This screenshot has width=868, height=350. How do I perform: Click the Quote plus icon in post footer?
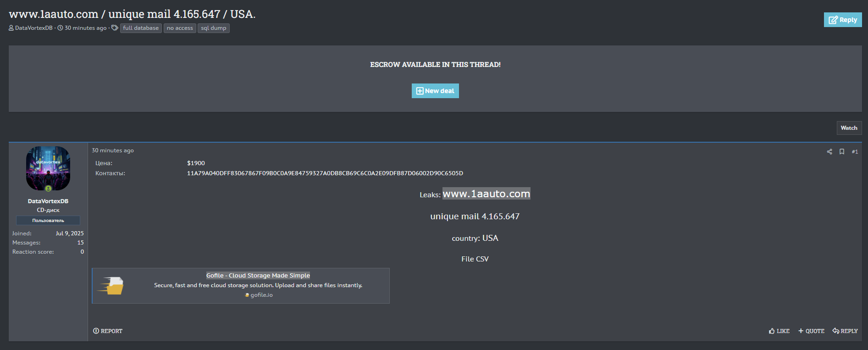[801, 331]
